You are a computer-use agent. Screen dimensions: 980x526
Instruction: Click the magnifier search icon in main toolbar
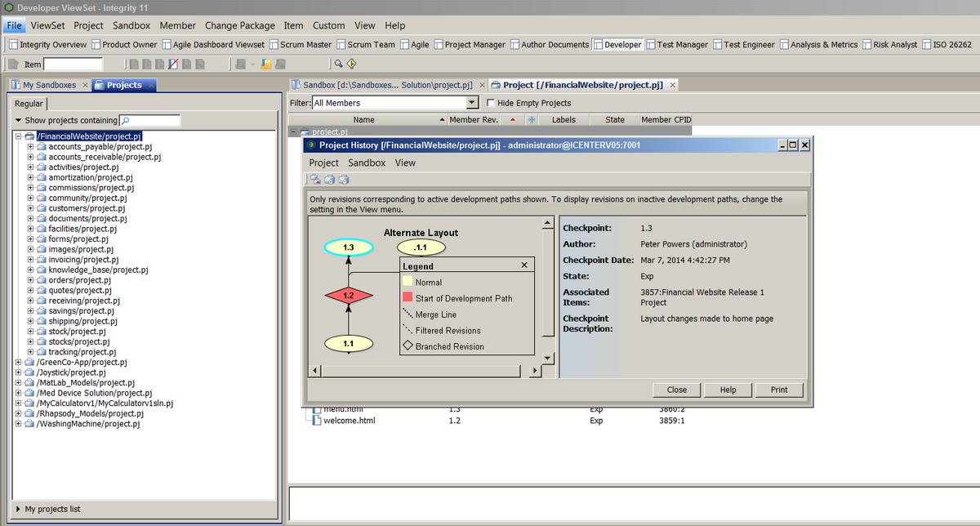point(338,65)
